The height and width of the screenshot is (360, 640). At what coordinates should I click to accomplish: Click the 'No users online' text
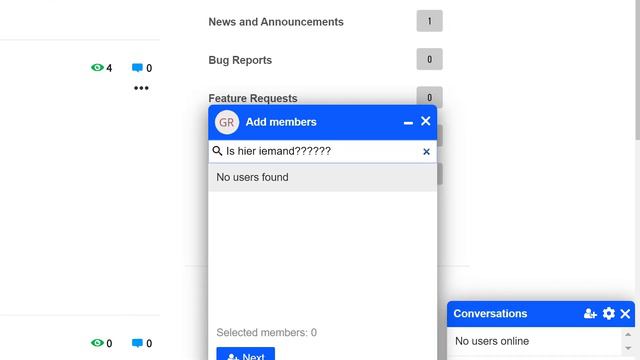(x=492, y=341)
